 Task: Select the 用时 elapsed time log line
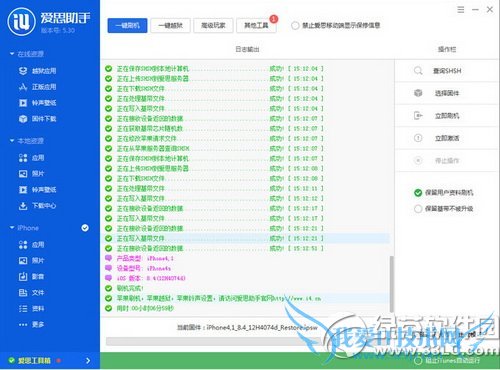pos(145,308)
